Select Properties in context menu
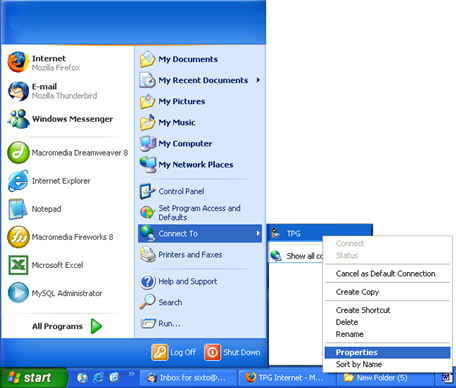 point(387,352)
